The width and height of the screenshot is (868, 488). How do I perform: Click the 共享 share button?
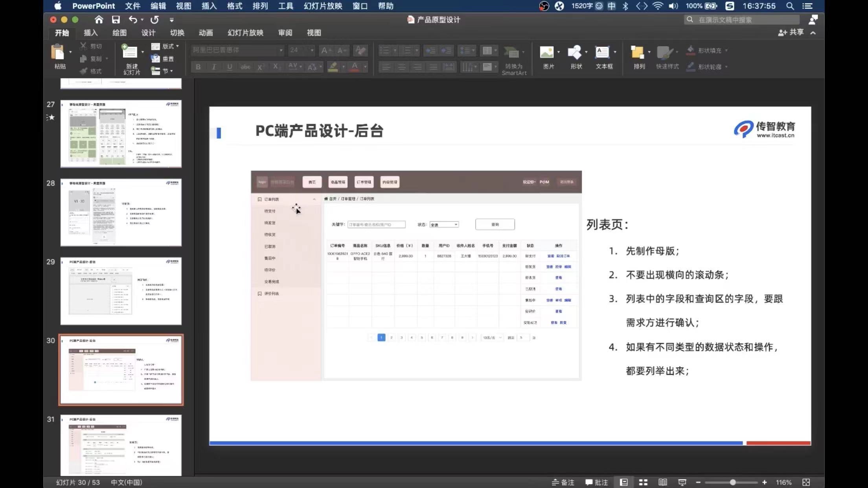tap(791, 32)
